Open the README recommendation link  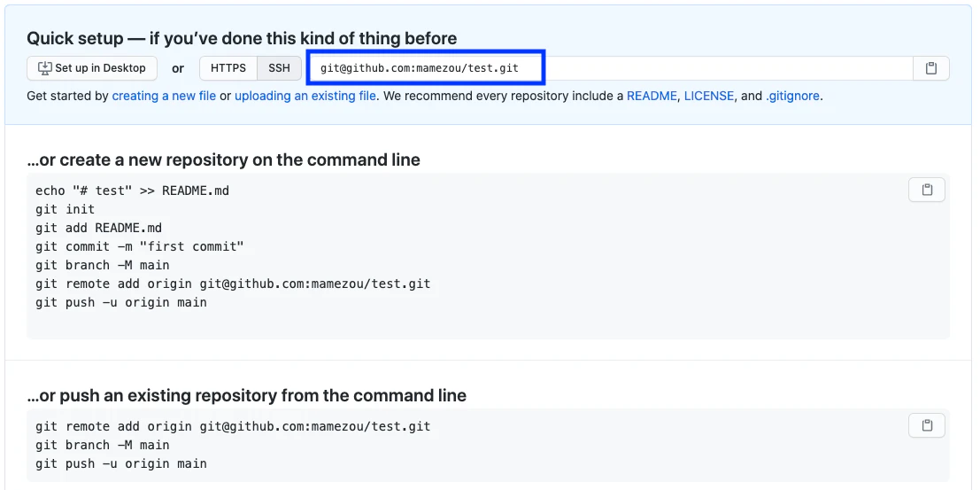652,97
